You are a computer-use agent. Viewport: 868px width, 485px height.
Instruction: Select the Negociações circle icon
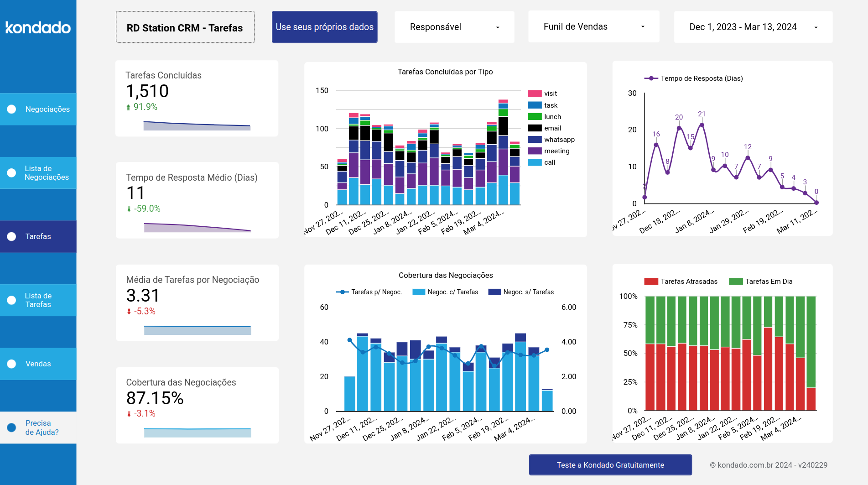pyautogui.click(x=11, y=109)
